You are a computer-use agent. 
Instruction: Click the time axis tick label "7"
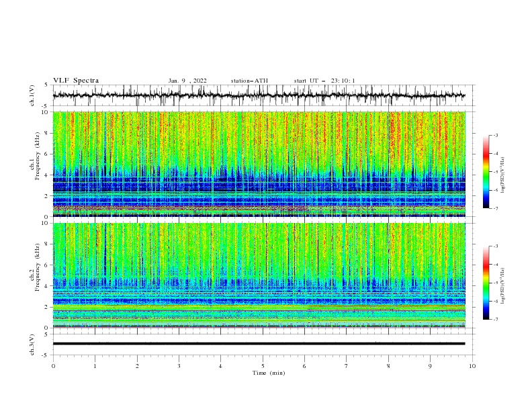347,366
